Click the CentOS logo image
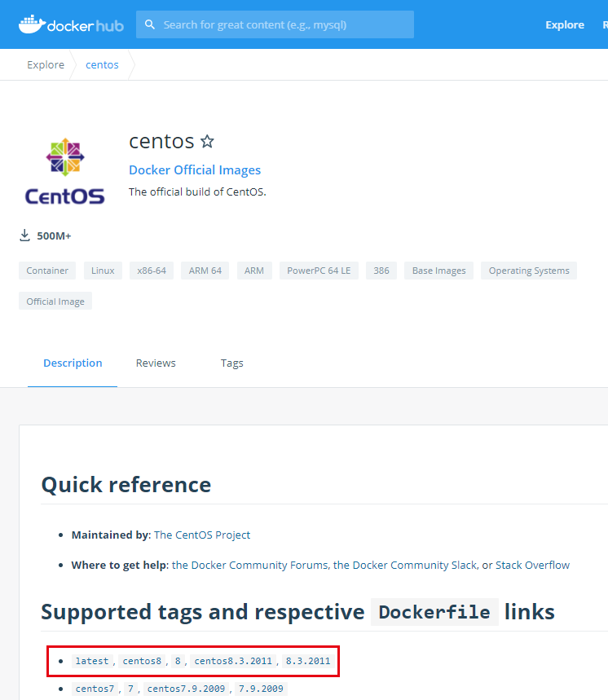This screenshot has height=700, width=608. tap(64, 171)
